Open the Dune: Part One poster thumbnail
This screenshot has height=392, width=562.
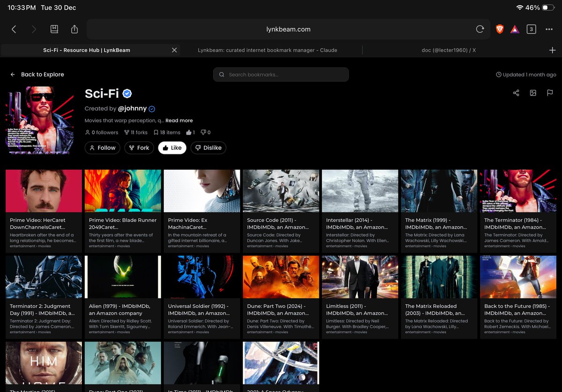[123, 363]
